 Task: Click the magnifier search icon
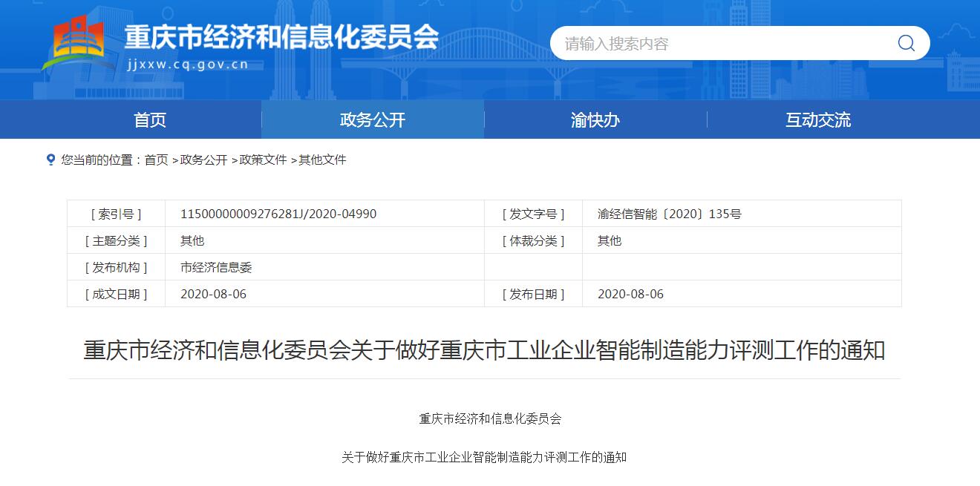(906, 43)
